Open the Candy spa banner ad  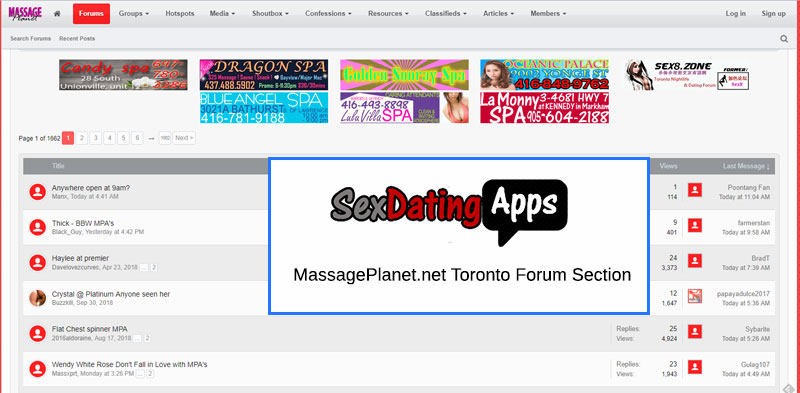point(123,75)
